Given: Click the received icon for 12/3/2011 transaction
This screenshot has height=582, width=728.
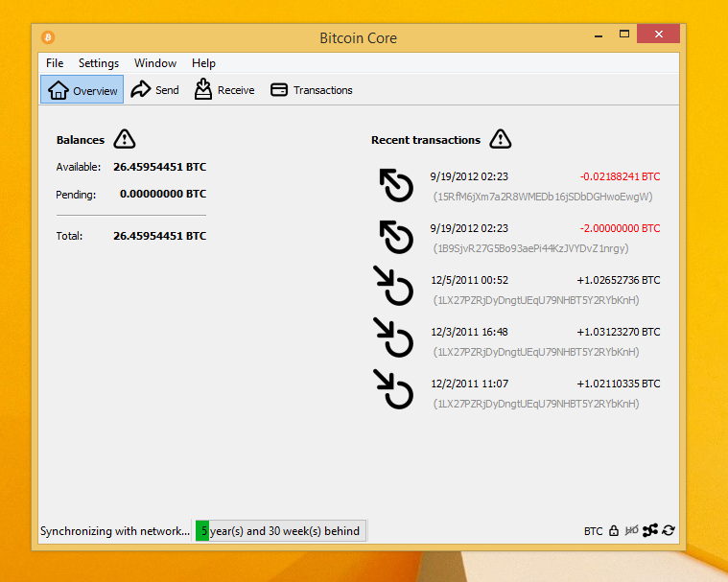Looking at the screenshot, I should 393,338.
